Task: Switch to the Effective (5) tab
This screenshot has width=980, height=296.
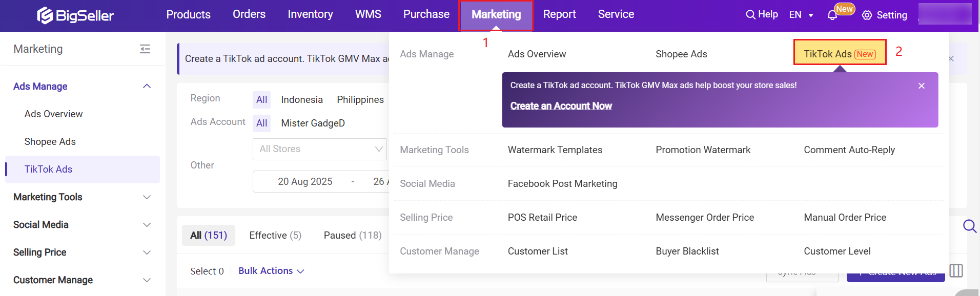Action: pyautogui.click(x=275, y=236)
